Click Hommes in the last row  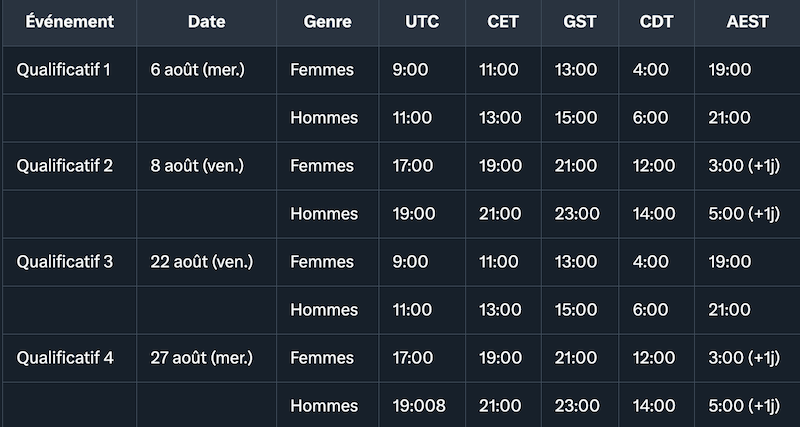coord(324,406)
